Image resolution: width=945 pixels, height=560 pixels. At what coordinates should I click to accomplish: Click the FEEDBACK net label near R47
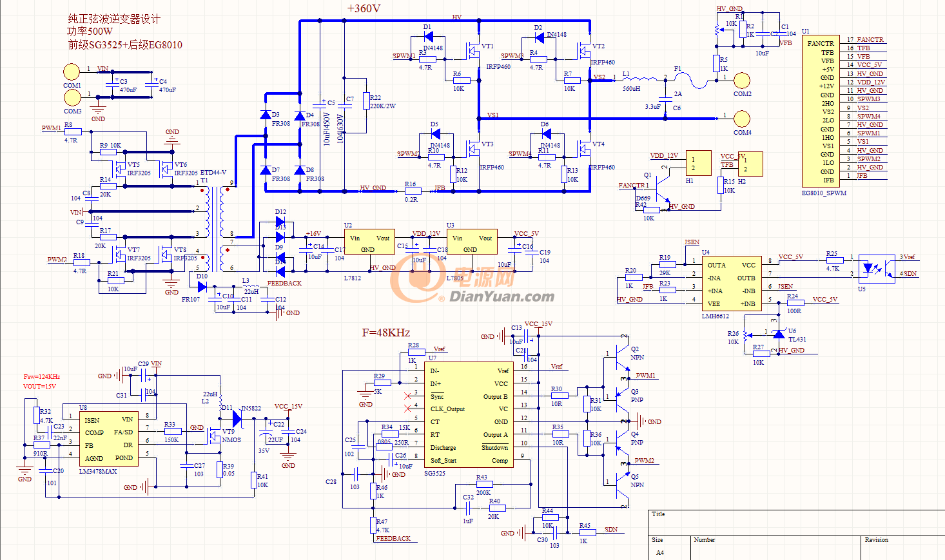[x=393, y=538]
